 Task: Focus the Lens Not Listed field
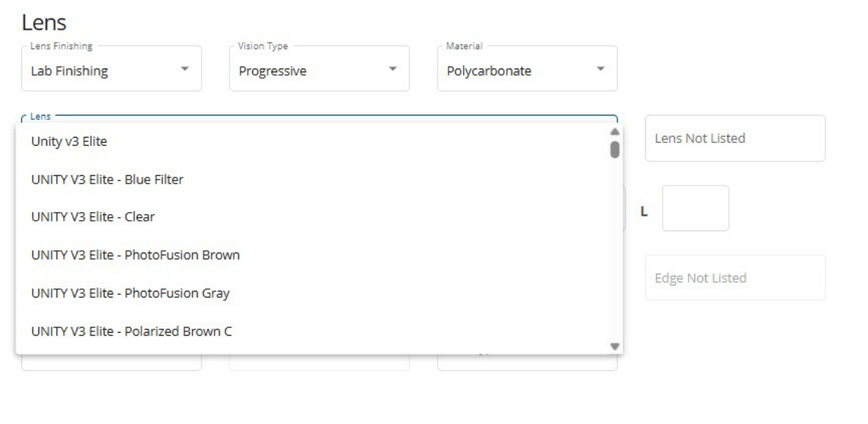pos(734,138)
